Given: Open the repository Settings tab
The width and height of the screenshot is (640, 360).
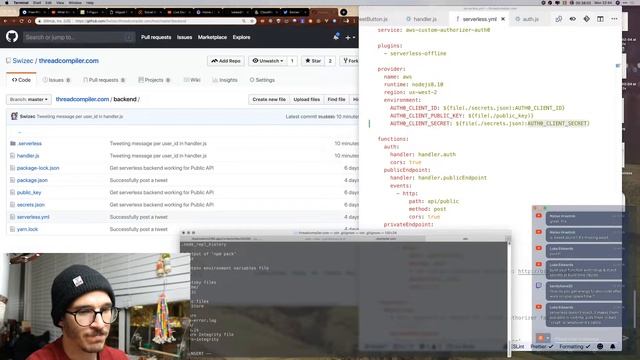Looking at the screenshot, I should 262,80.
